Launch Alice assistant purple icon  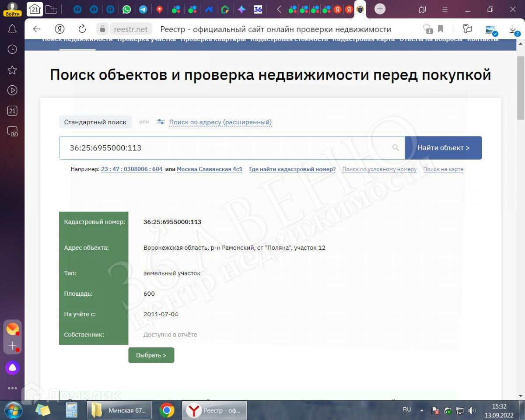tap(12, 367)
